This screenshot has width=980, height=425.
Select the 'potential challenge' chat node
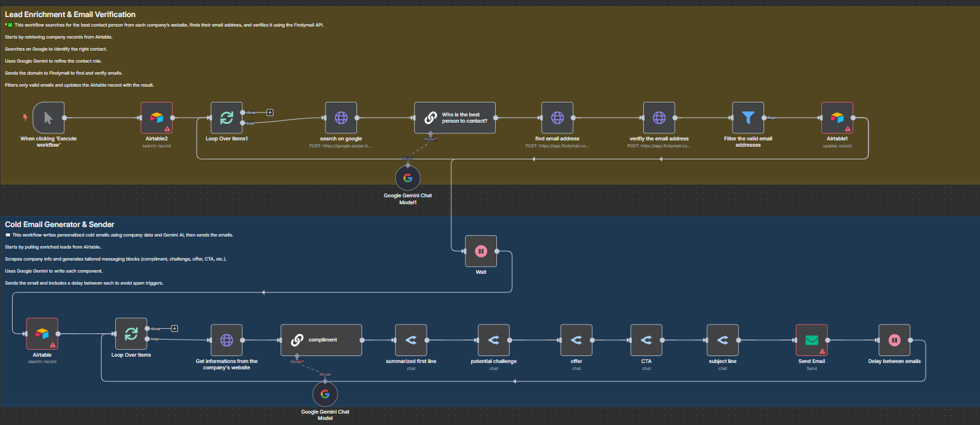click(x=494, y=340)
